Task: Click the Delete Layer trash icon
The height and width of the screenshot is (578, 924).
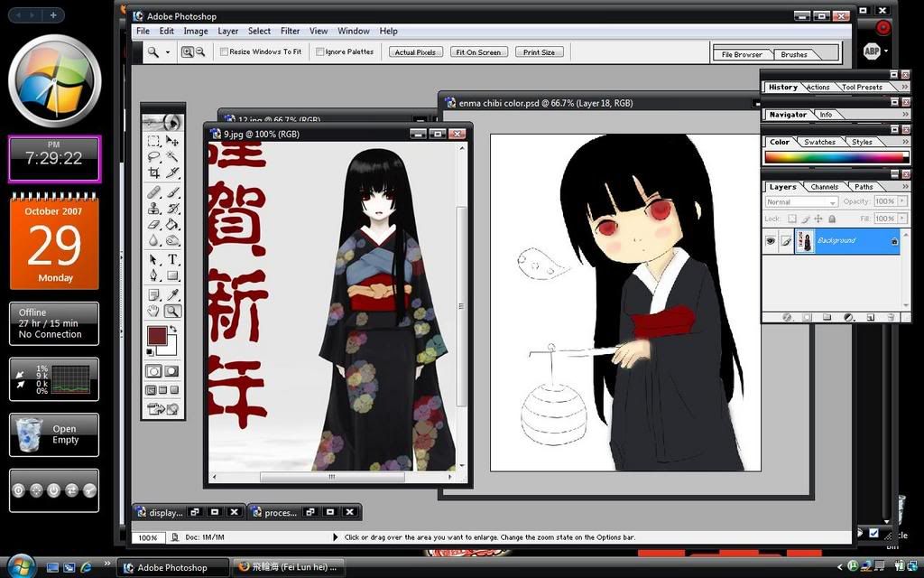Action: (x=891, y=317)
